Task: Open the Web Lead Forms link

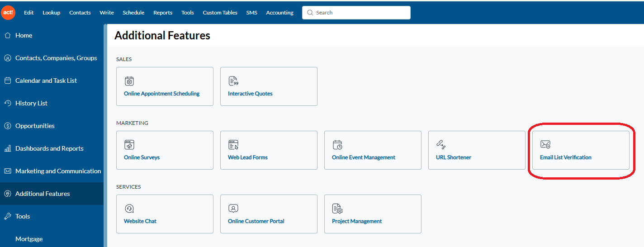Action: [248, 157]
